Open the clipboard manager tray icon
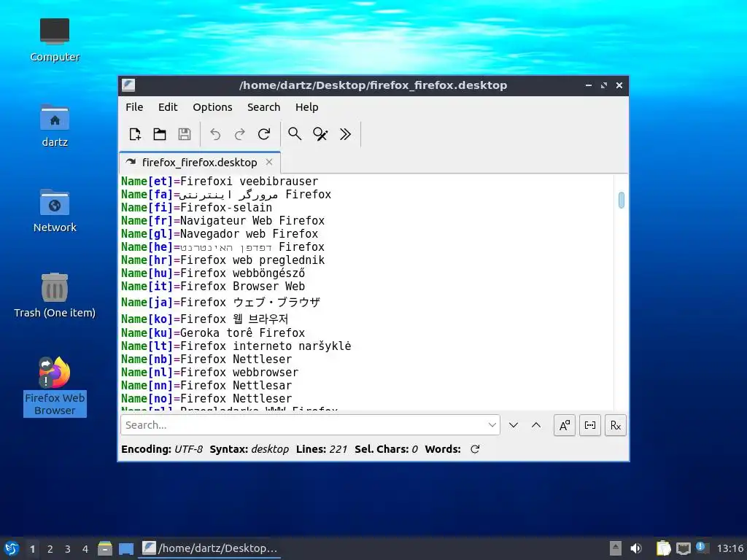Viewport: 747px width, 560px height. tap(663, 548)
